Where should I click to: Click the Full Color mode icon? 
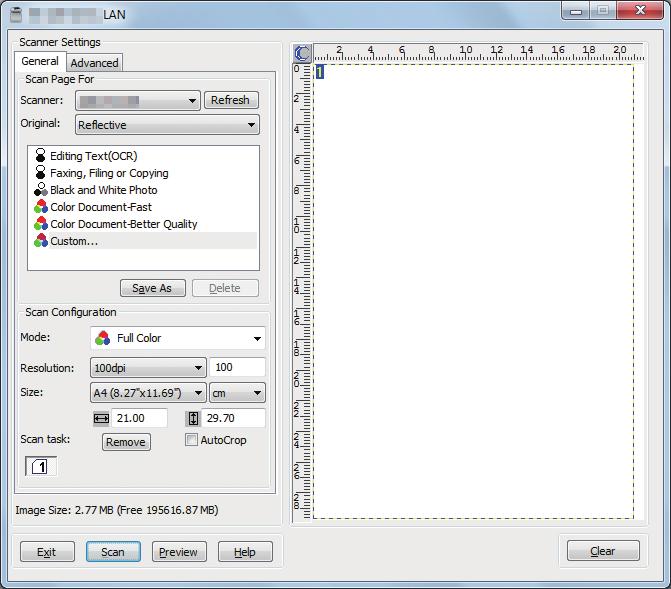(x=103, y=338)
